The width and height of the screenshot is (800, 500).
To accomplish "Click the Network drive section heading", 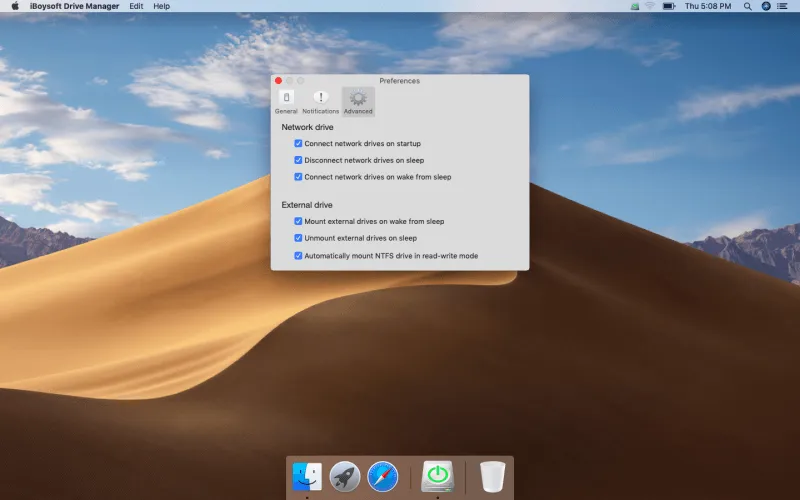I will click(x=307, y=127).
